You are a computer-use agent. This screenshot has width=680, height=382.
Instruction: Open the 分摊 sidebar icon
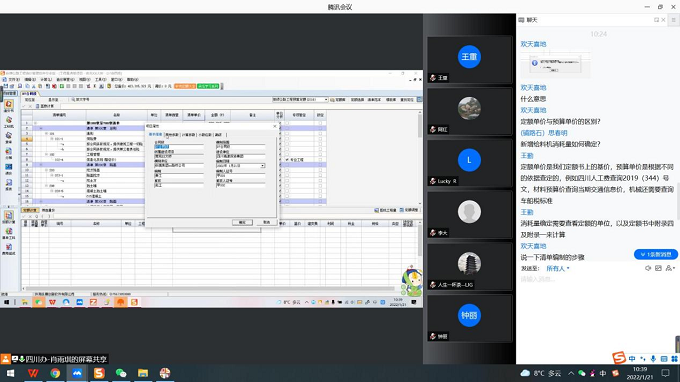(x=9, y=153)
